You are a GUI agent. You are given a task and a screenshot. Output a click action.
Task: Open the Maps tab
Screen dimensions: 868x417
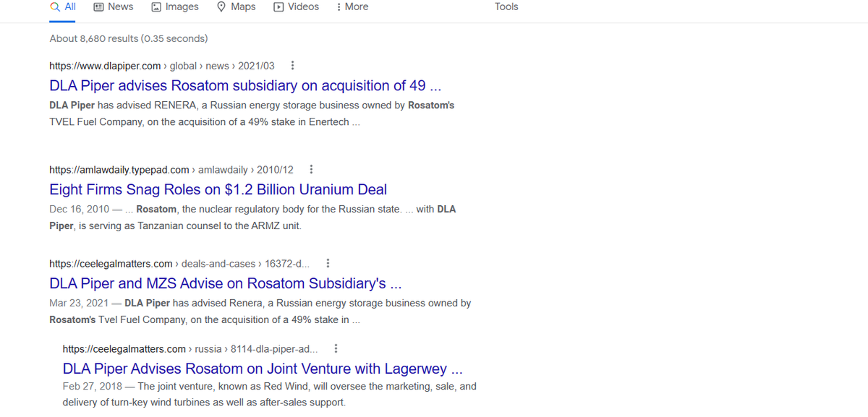(x=237, y=7)
